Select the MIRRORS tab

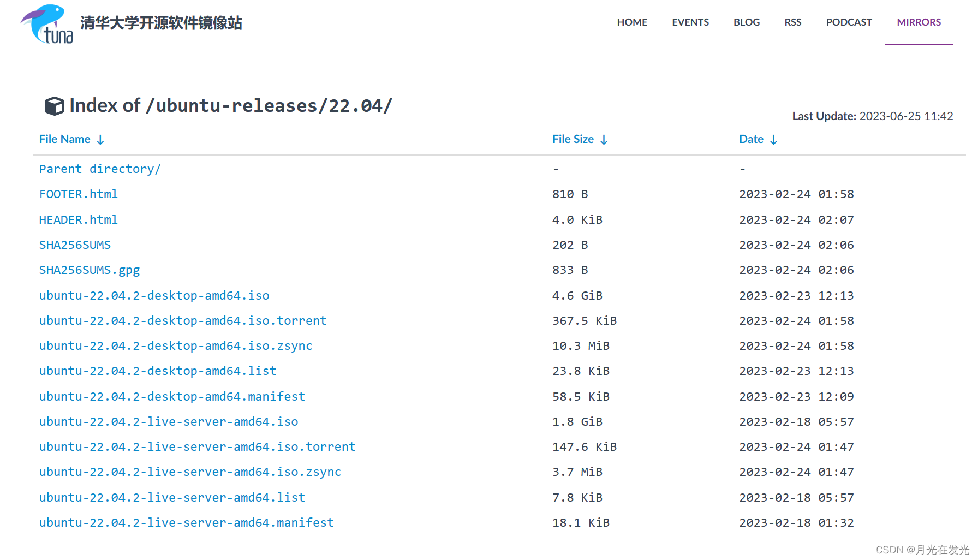pyautogui.click(x=919, y=22)
